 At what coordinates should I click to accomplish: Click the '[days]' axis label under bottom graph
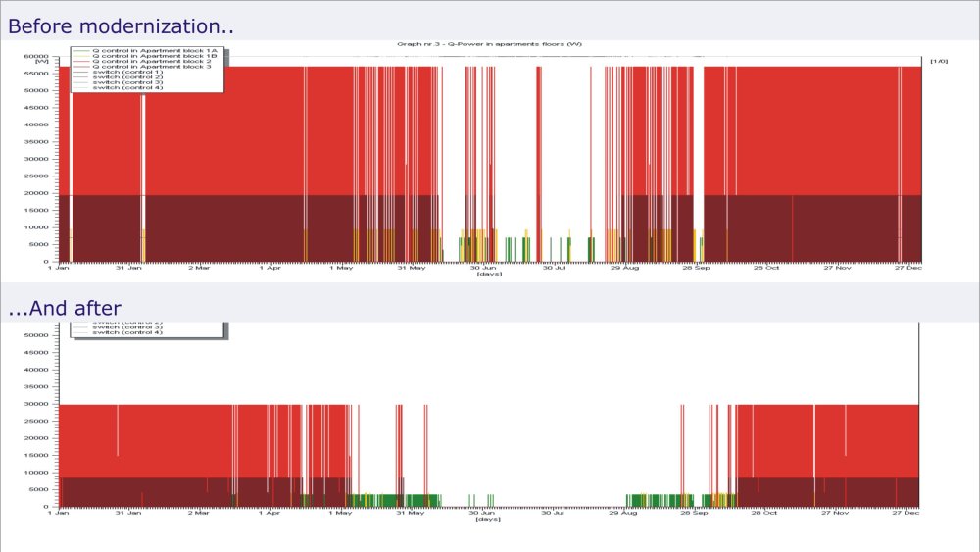click(x=487, y=519)
